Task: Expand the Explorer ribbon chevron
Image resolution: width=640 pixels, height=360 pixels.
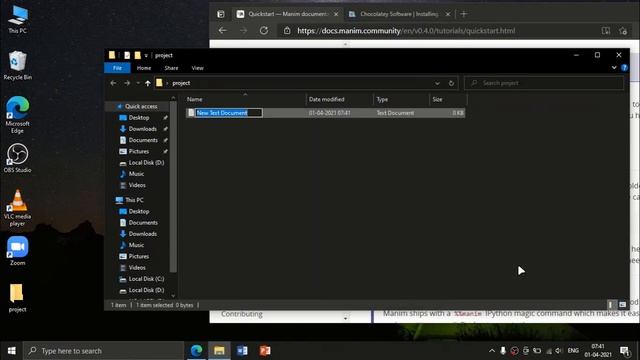Action: (x=614, y=68)
